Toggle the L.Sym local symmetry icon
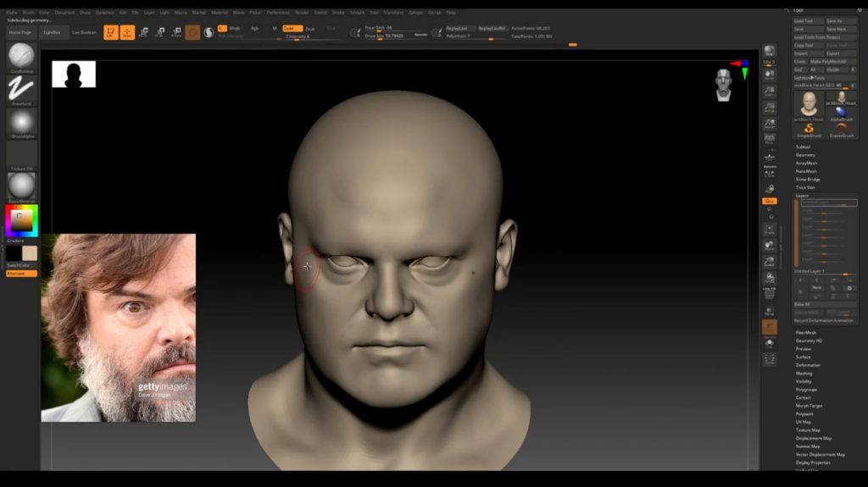 tap(770, 174)
